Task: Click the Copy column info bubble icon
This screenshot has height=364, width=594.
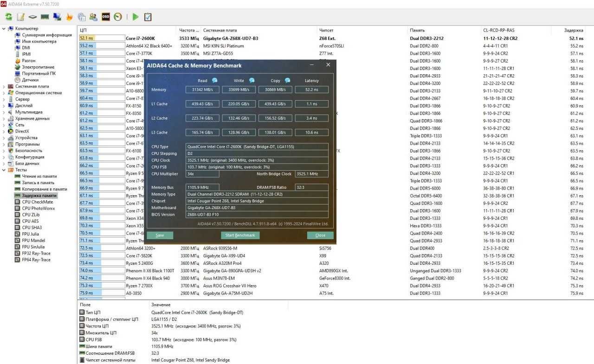Action: [x=287, y=80]
